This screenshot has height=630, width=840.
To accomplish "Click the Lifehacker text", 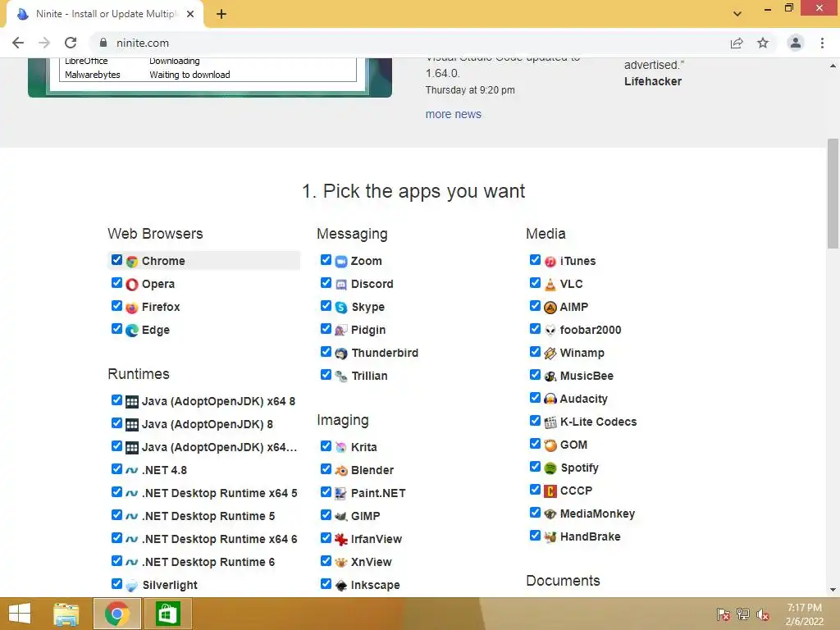I will click(x=653, y=81).
